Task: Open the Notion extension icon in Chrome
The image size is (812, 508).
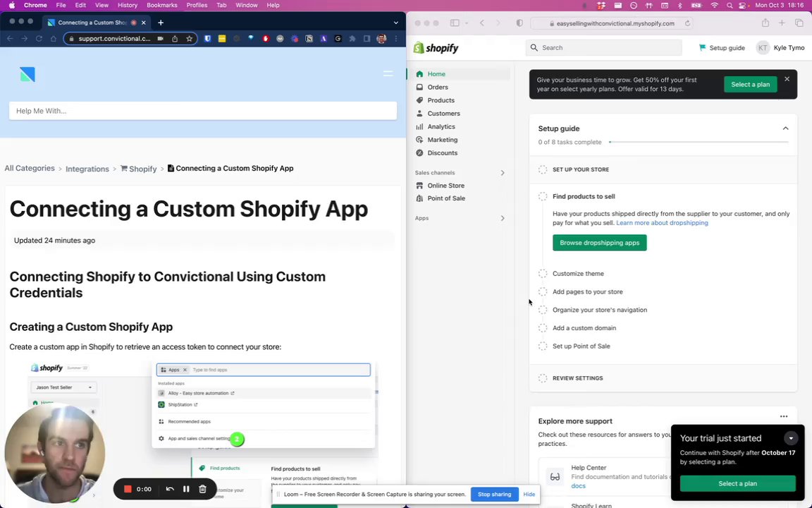Action: [309, 38]
